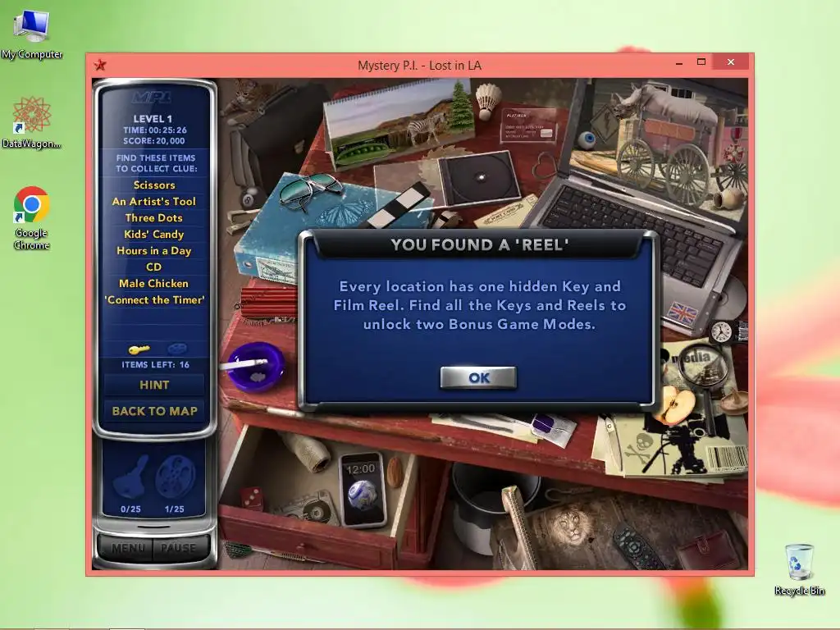Screen dimensions: 840x630
Task: Launch Google Chrome from desktop
Action: point(32,218)
